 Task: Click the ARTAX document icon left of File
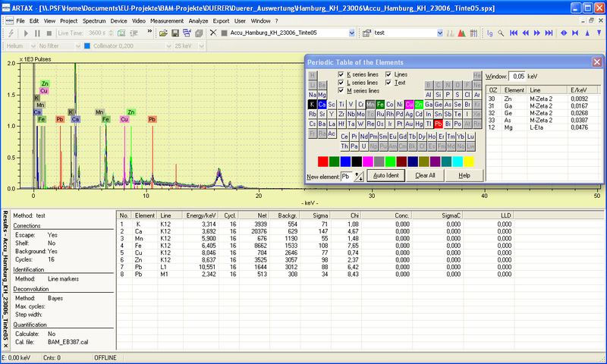(9, 21)
